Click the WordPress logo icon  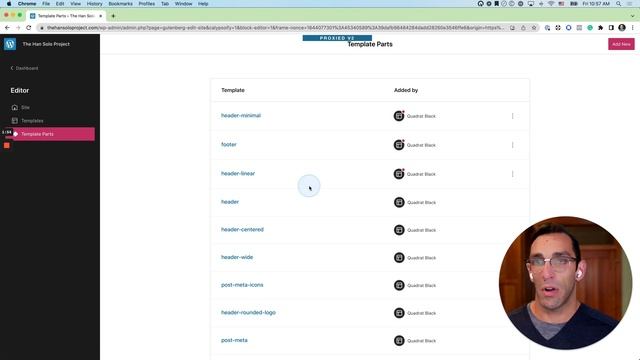point(10,44)
